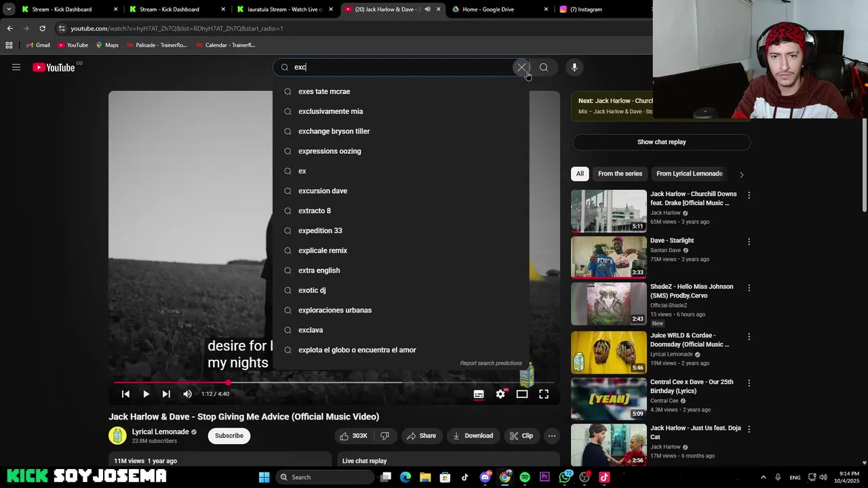The height and width of the screenshot is (488, 868).
Task: Start voice search with the microphone icon
Action: (574, 67)
